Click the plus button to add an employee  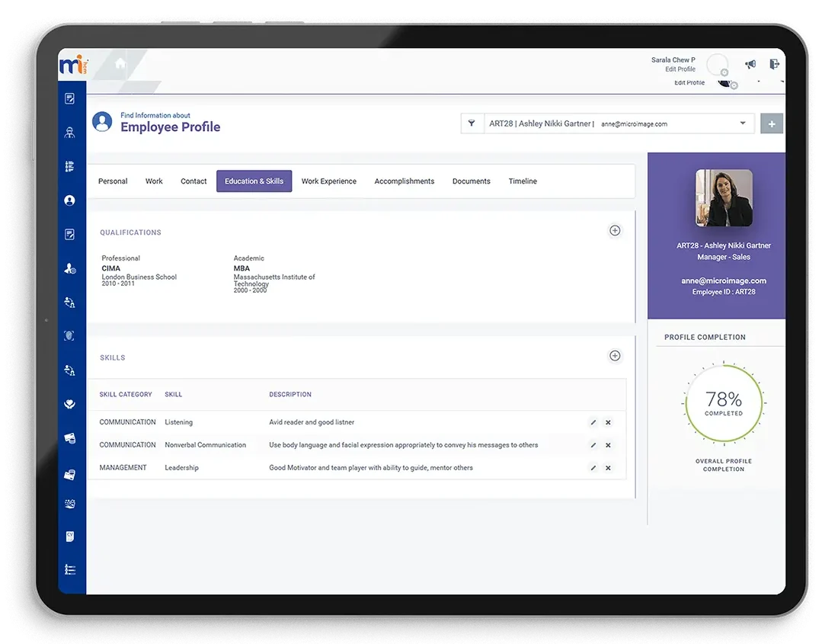771,123
